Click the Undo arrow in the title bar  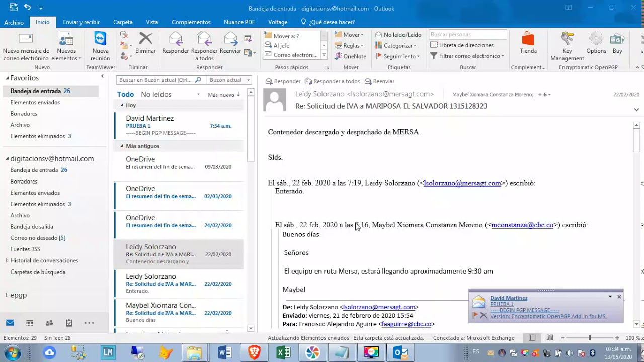point(27,8)
